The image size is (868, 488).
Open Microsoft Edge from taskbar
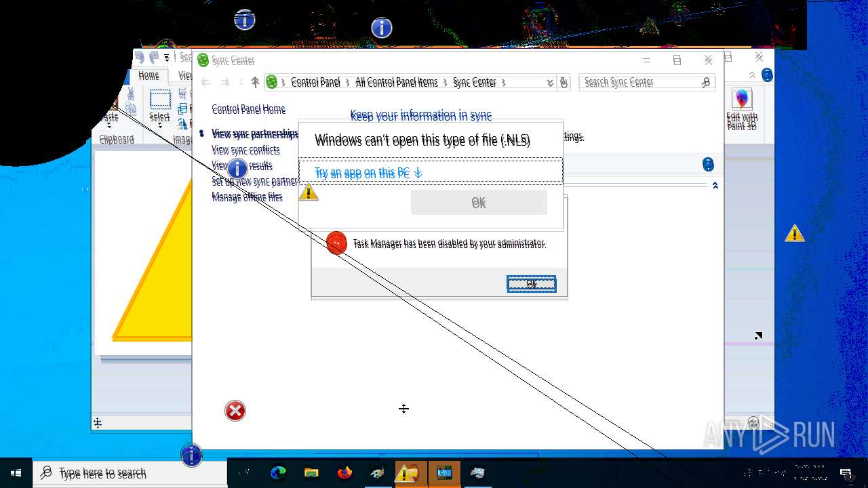[x=279, y=473]
